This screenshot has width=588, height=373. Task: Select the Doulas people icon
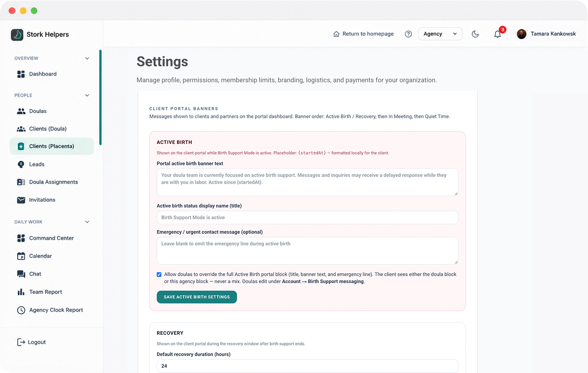point(21,111)
